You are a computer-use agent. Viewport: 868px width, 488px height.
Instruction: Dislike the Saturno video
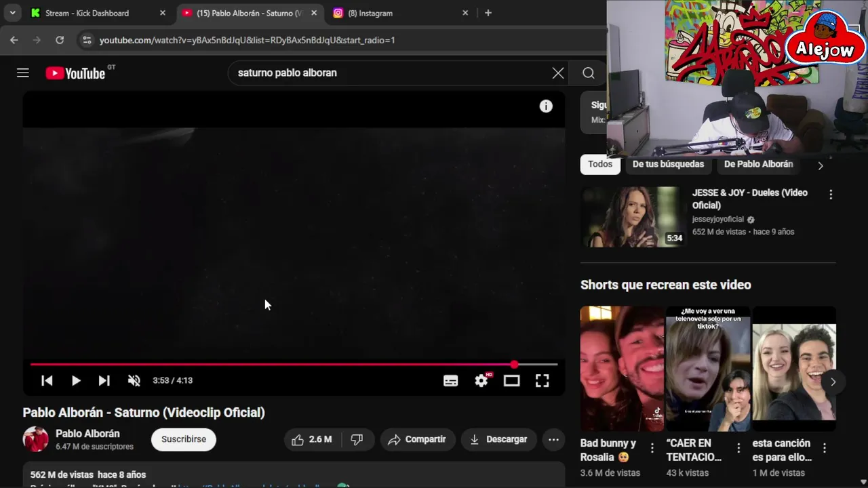357,440
